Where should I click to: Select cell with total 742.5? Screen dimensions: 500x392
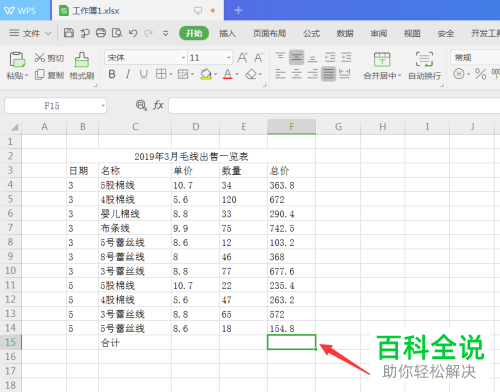tap(291, 228)
